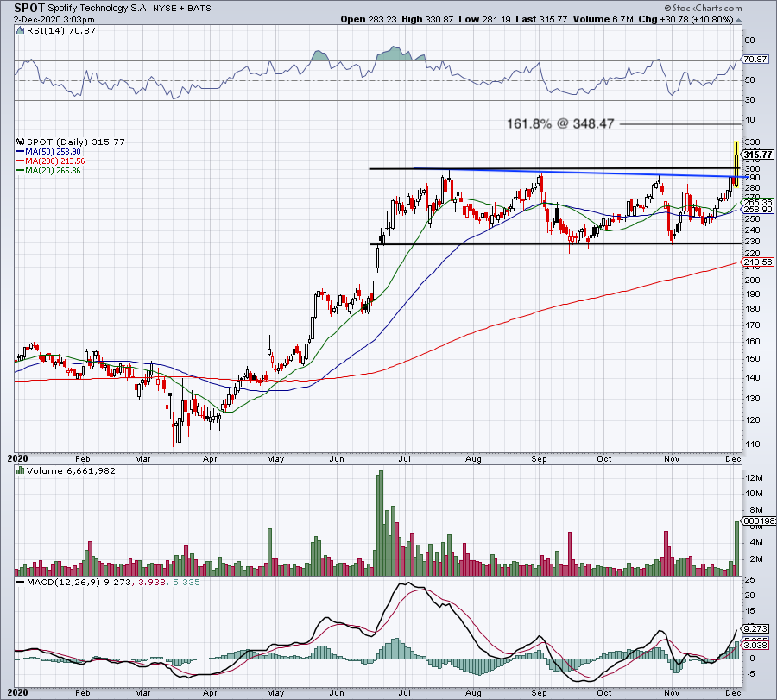Click the High 330.87 quote value
Screen dimensions: 777x700
(x=427, y=19)
